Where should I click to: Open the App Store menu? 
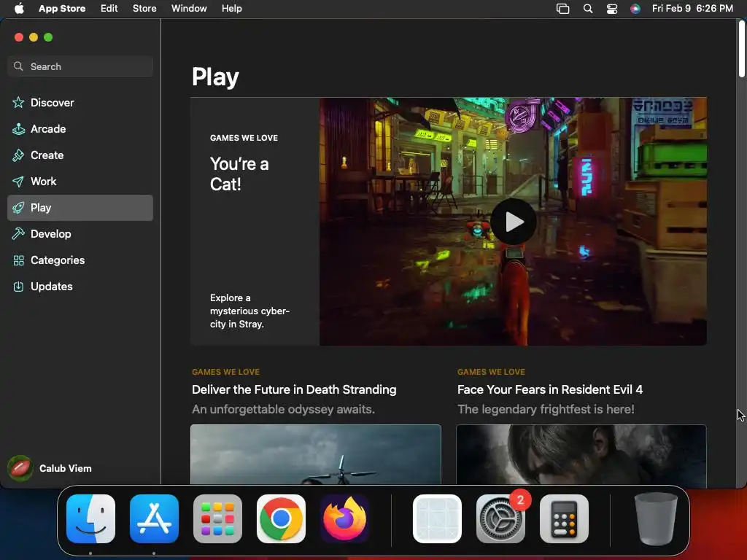pos(62,9)
